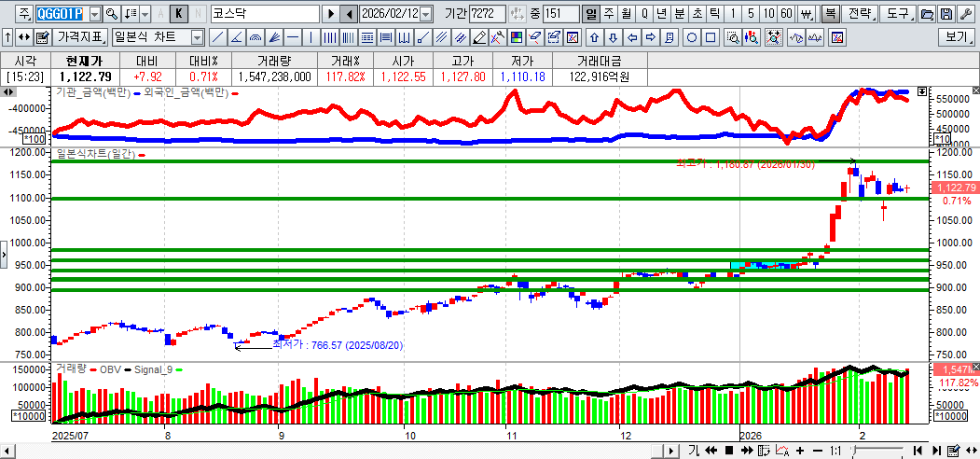This screenshot has height=459, width=980.
Task: Click the open folder icon
Action: [x=926, y=14]
